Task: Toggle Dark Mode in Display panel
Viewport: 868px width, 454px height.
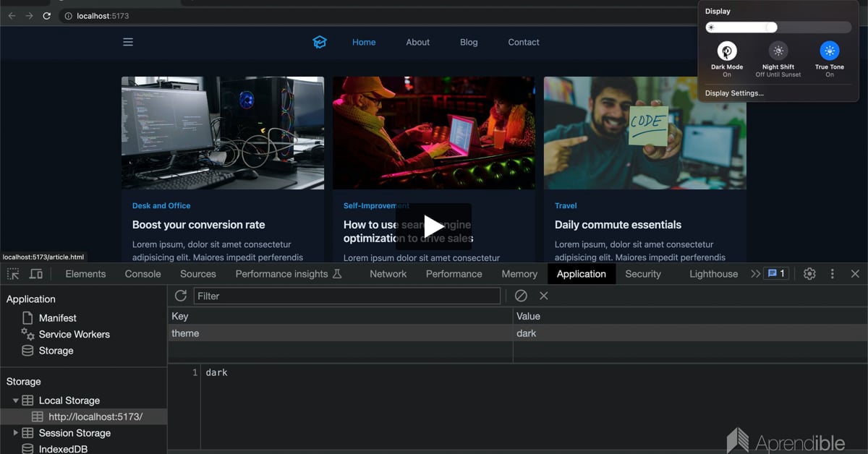Action: click(727, 51)
